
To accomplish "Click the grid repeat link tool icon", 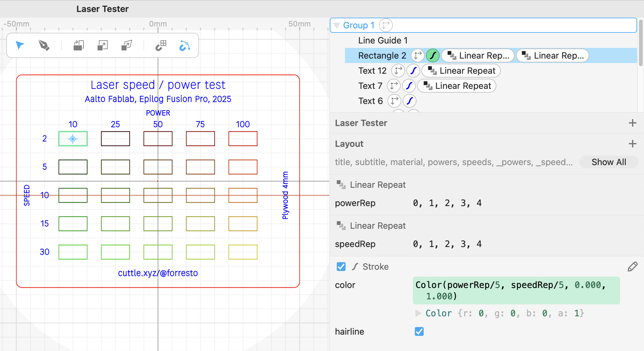I will pos(161,45).
